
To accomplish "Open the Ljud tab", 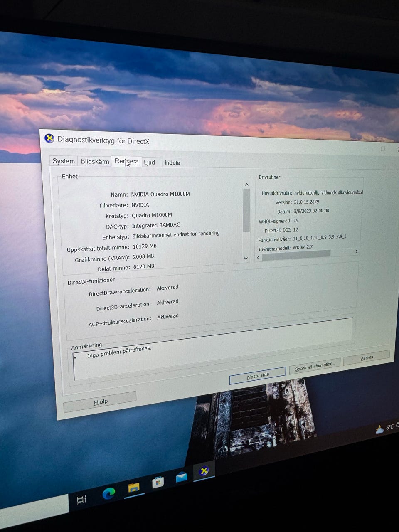I will click(x=149, y=162).
